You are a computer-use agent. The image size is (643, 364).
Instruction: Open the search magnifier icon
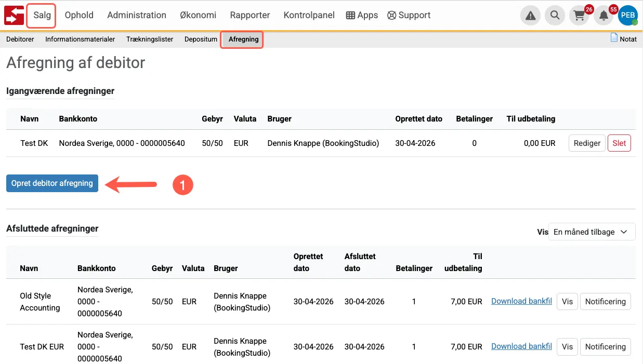click(555, 16)
